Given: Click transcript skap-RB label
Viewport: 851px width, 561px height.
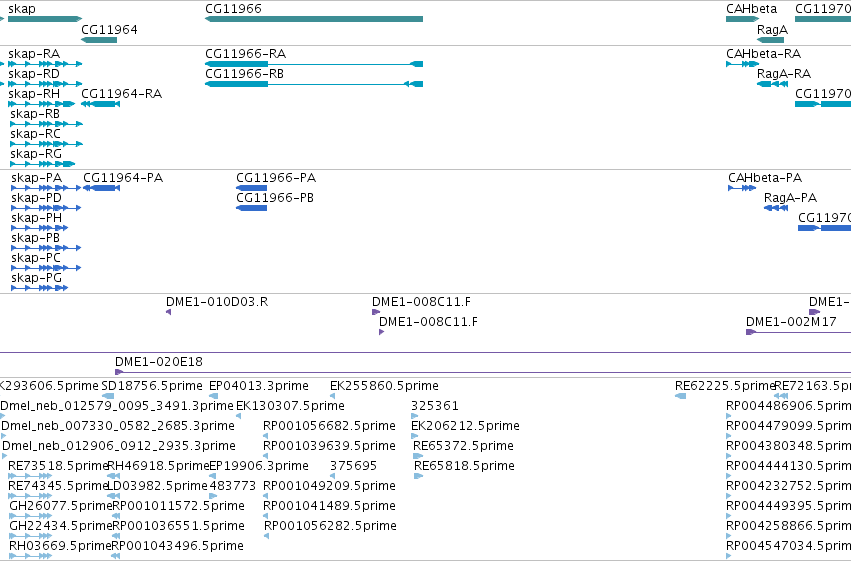Looking at the screenshot, I should [x=35, y=114].
